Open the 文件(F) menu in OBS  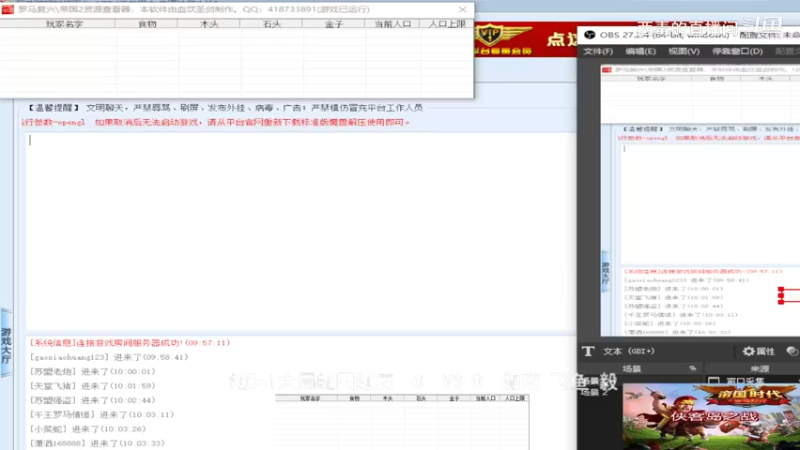[598, 51]
